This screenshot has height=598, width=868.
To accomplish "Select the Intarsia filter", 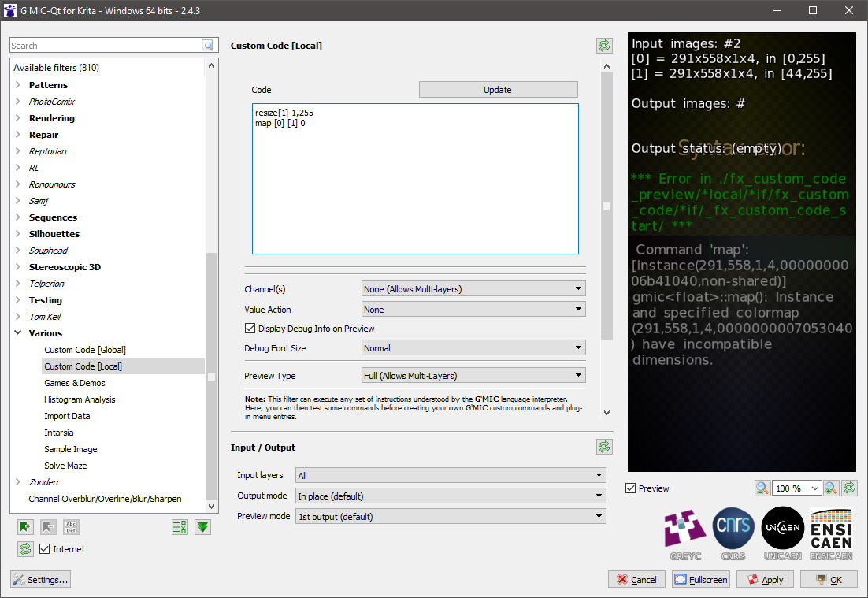I will pyautogui.click(x=58, y=433).
